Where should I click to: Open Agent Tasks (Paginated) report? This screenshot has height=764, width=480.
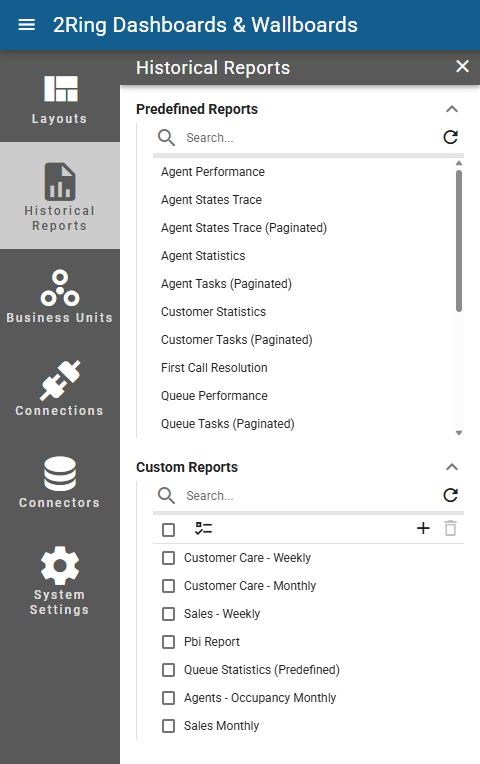(x=227, y=284)
